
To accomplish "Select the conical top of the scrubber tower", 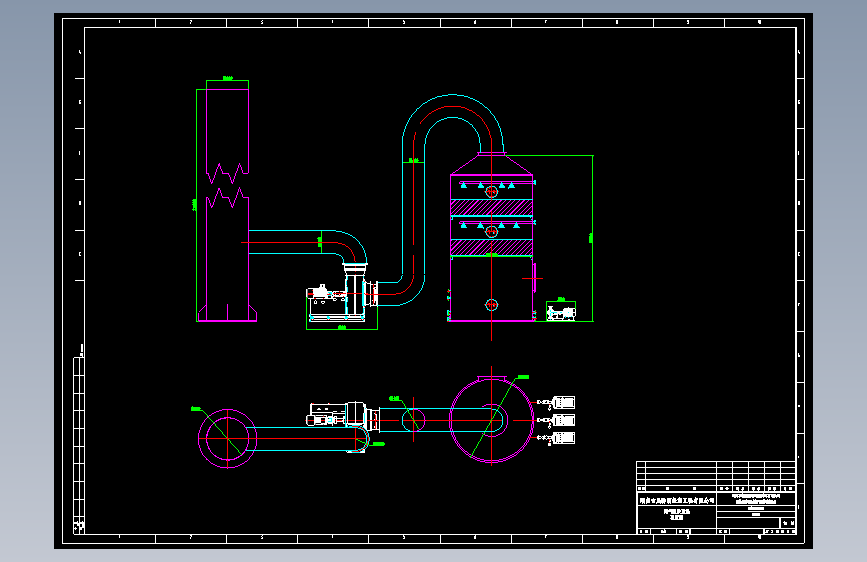I will (x=492, y=164).
